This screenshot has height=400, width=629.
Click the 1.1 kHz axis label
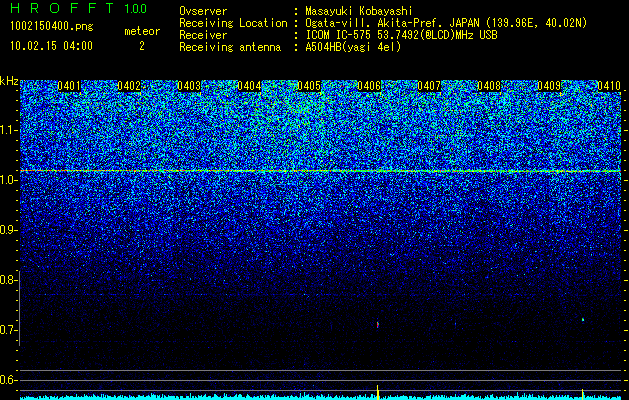(x=8, y=130)
